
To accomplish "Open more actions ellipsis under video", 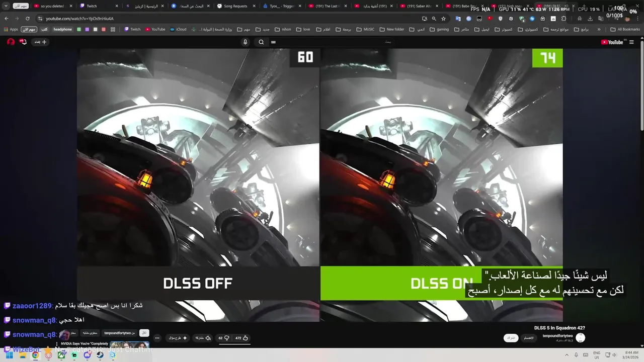I will point(157,338).
